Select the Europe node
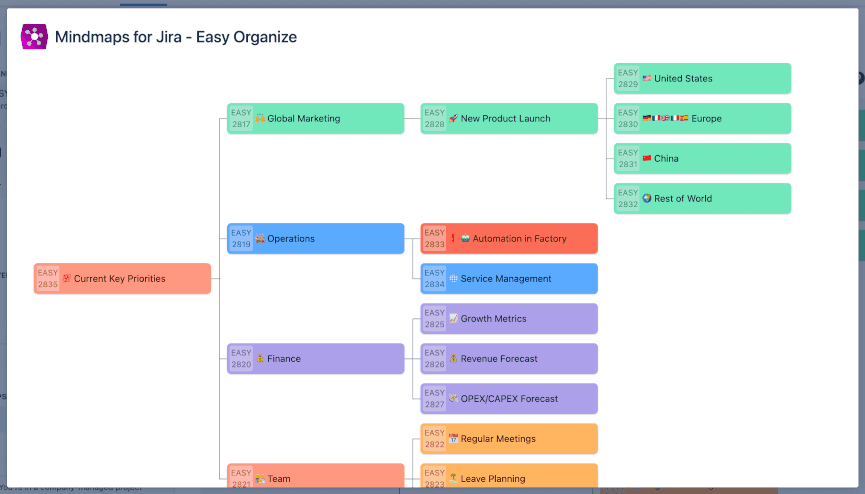Screen dimensions: 865x494 pos(702,119)
